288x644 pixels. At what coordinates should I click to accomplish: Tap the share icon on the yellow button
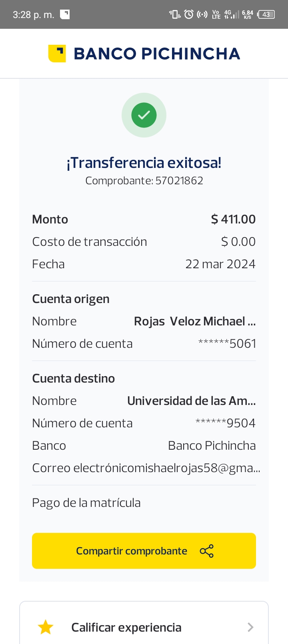pyautogui.click(x=206, y=551)
